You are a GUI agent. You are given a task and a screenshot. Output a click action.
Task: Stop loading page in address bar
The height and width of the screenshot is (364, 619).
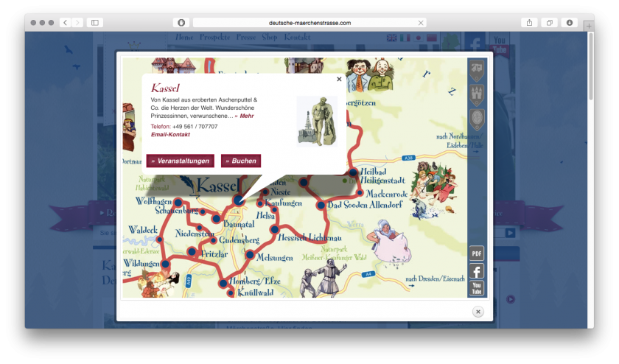(x=421, y=23)
